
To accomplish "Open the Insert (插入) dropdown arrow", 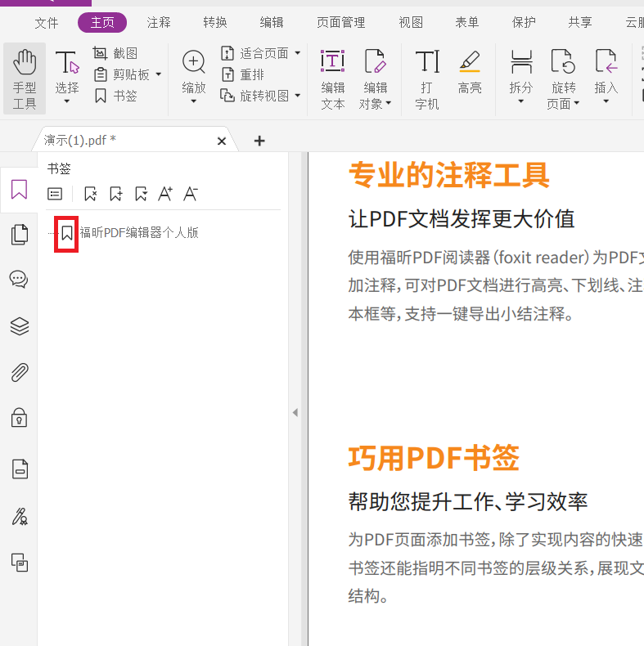I will point(606,101).
